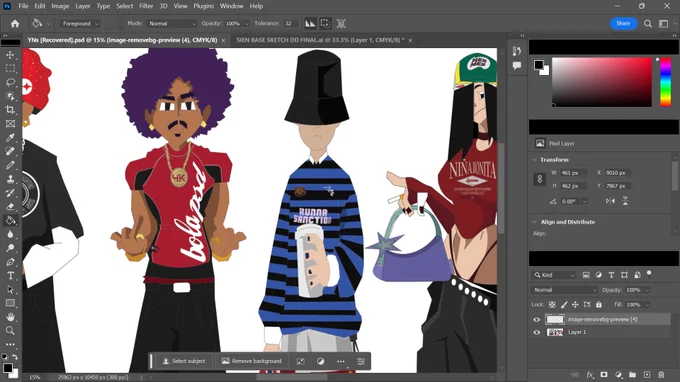Select the Paint Bucket tool
The height and width of the screenshot is (382, 680).
tap(10, 220)
